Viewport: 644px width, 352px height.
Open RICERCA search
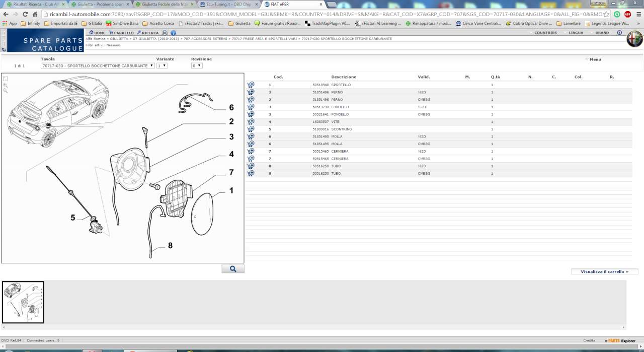tap(148, 33)
